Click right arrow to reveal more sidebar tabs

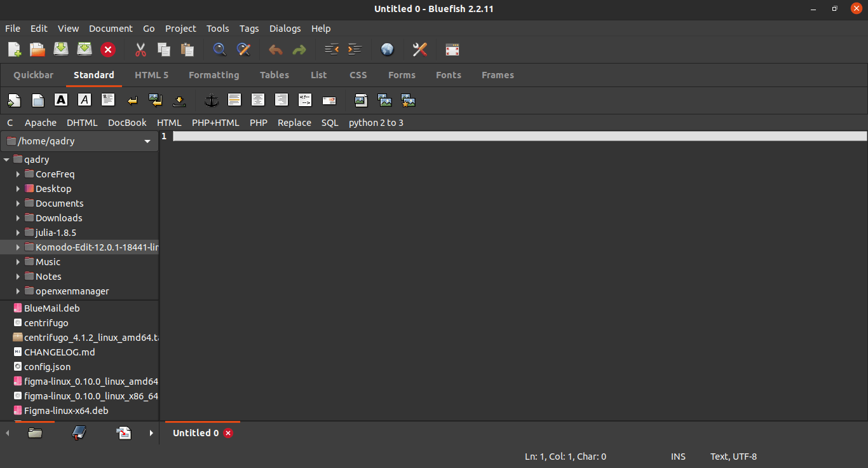(x=151, y=433)
